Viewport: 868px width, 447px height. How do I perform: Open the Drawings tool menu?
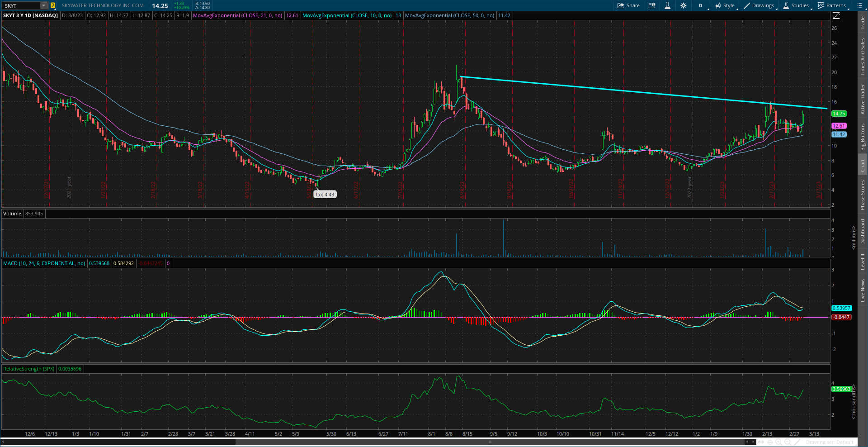click(759, 5)
